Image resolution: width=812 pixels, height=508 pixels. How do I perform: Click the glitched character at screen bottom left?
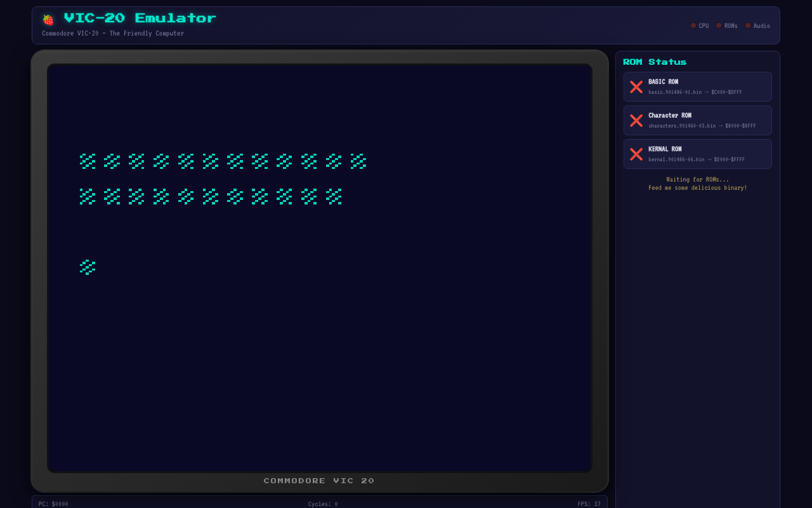click(87, 267)
